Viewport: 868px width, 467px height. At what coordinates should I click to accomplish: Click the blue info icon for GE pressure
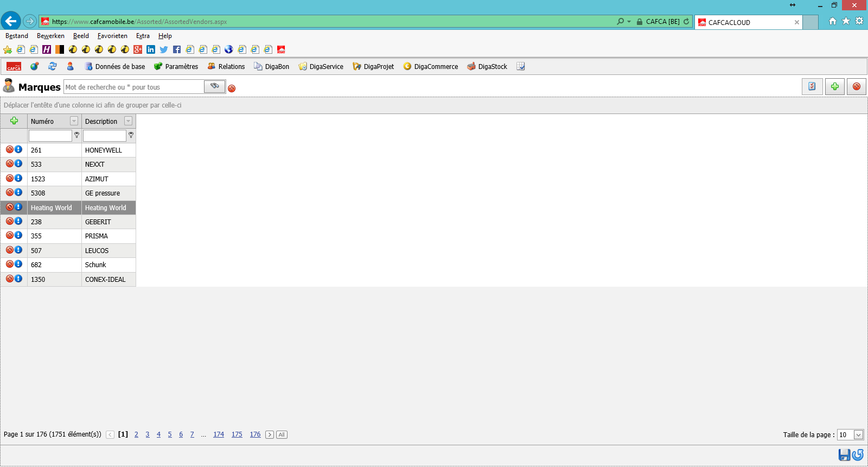18,192
